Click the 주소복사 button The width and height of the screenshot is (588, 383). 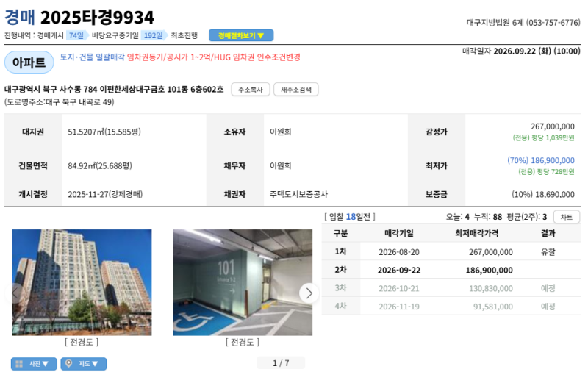250,90
